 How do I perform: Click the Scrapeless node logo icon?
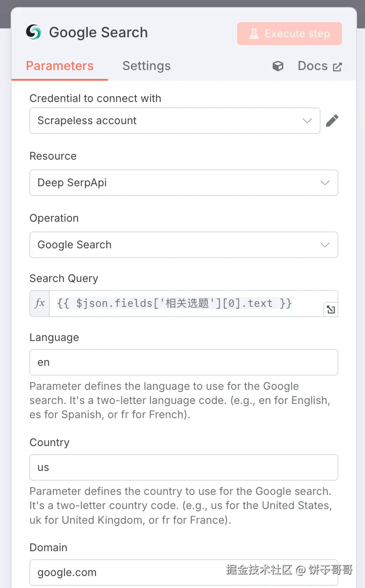[x=34, y=32]
